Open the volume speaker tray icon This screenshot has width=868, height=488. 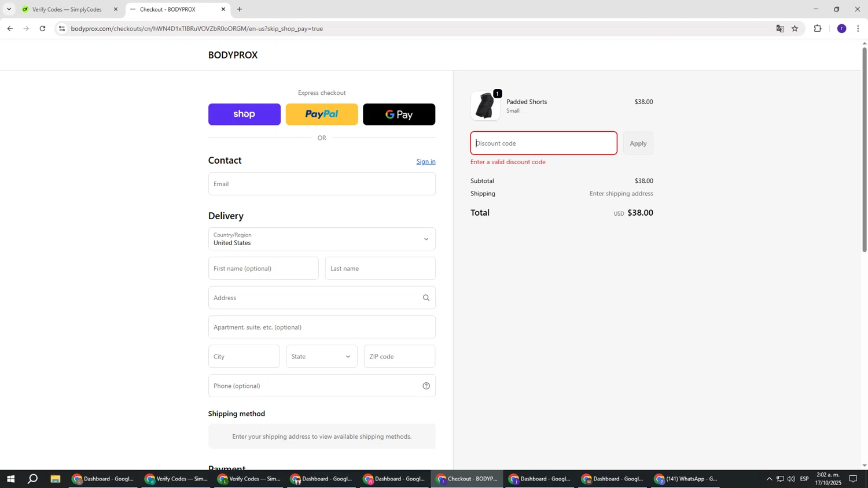coord(791,479)
